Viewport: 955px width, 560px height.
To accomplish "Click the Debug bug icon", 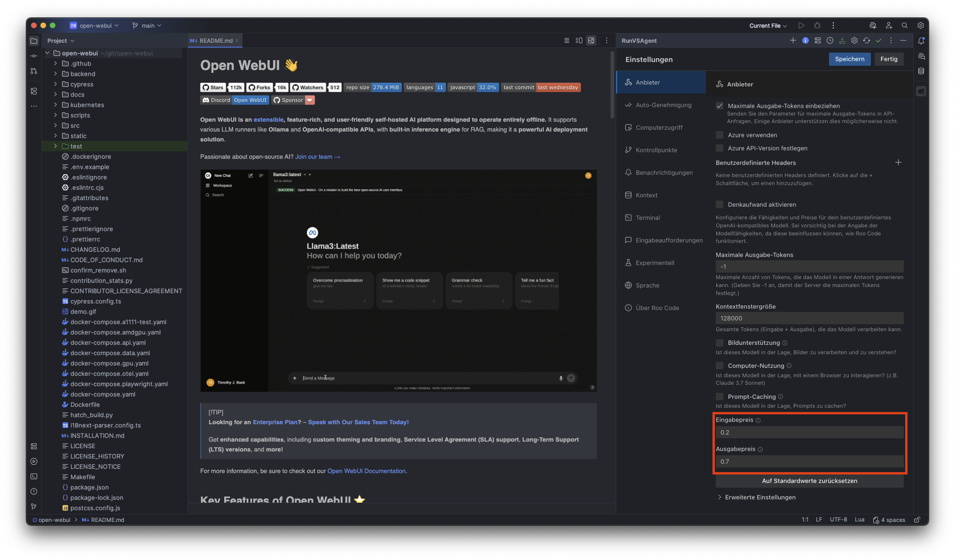I will 817,25.
